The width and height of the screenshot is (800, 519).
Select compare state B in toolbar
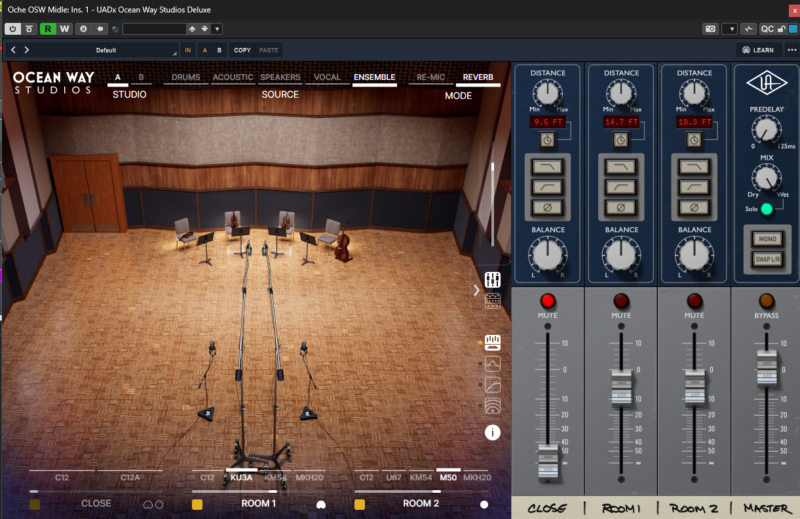tap(219, 50)
